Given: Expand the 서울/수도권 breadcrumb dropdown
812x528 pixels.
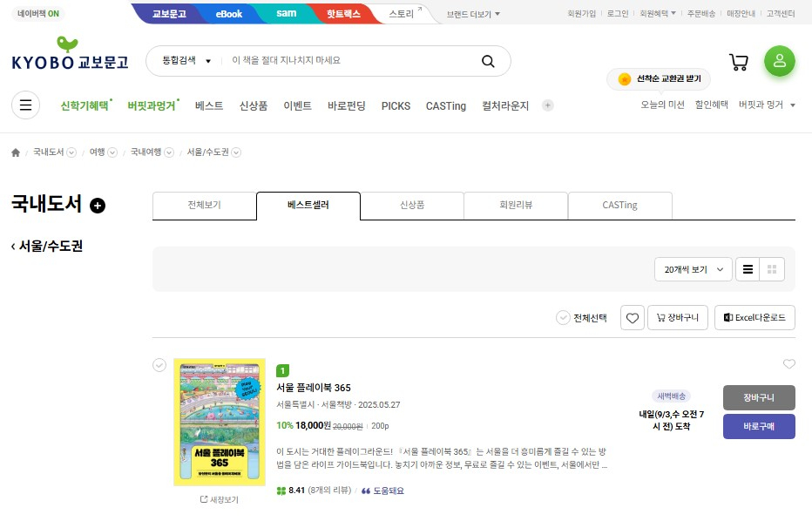Looking at the screenshot, I should click(236, 152).
